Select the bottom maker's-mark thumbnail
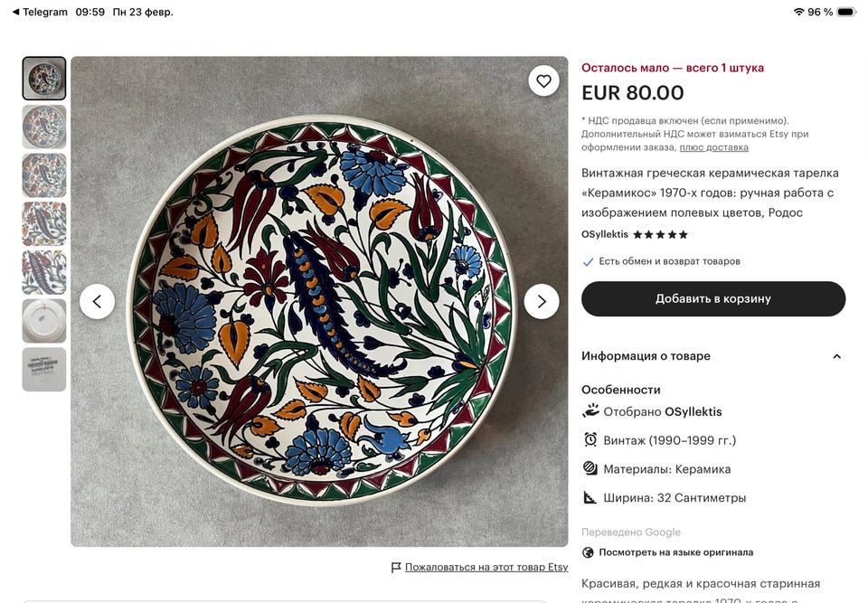Viewport: 868px width, 603px height. click(43, 368)
